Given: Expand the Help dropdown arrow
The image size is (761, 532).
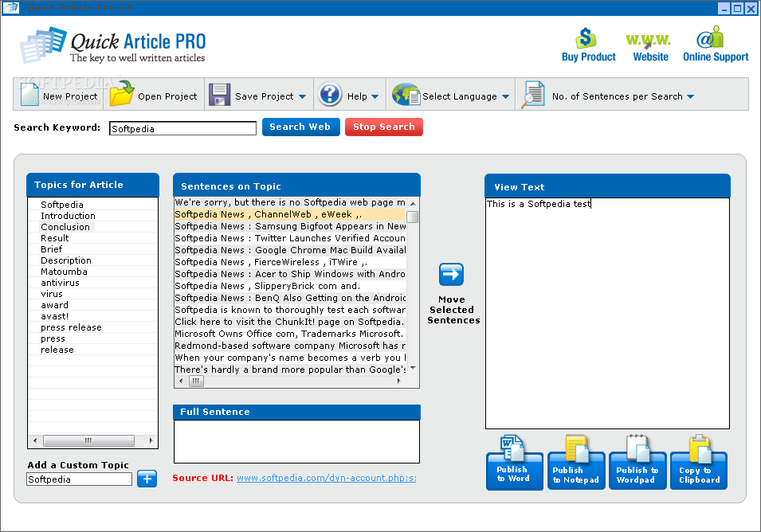Looking at the screenshot, I should point(375,96).
